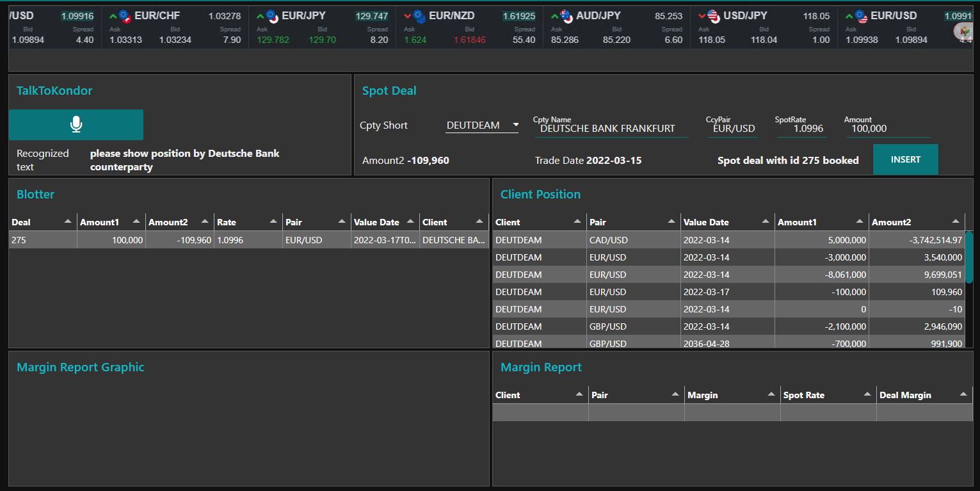Click the AUD/JPY flag icon in ticker
Screen dimensions: 980x491
(566, 17)
